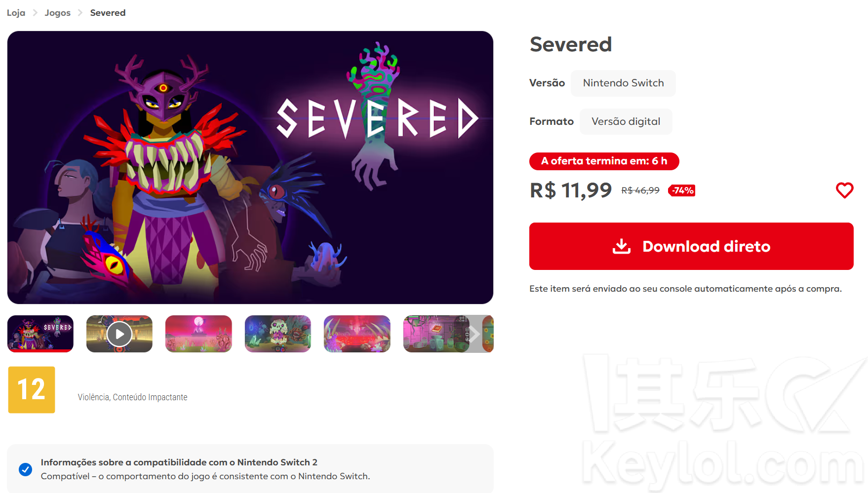
Task: Select Versão digital format option
Action: [x=626, y=121]
